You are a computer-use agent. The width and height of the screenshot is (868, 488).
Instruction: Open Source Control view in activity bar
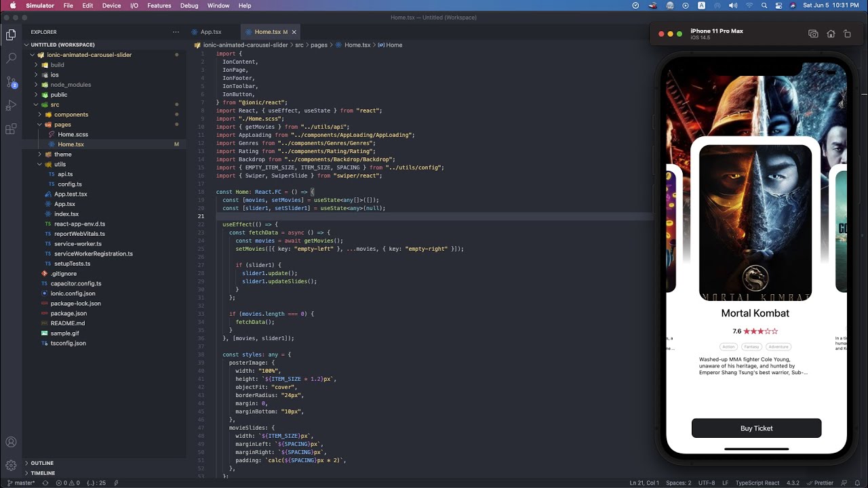[11, 82]
